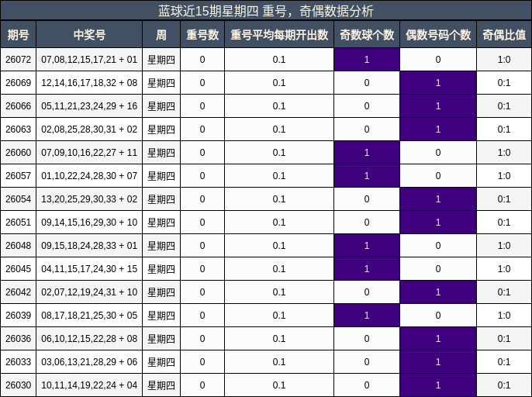Click winning numbers 07,08,12,15,17,21 + 01
The image size is (532, 397).
(x=89, y=60)
